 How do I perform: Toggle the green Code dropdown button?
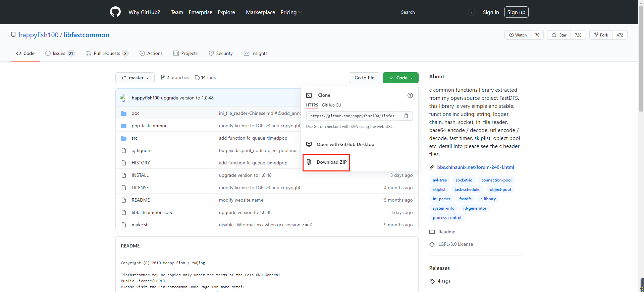pos(400,78)
